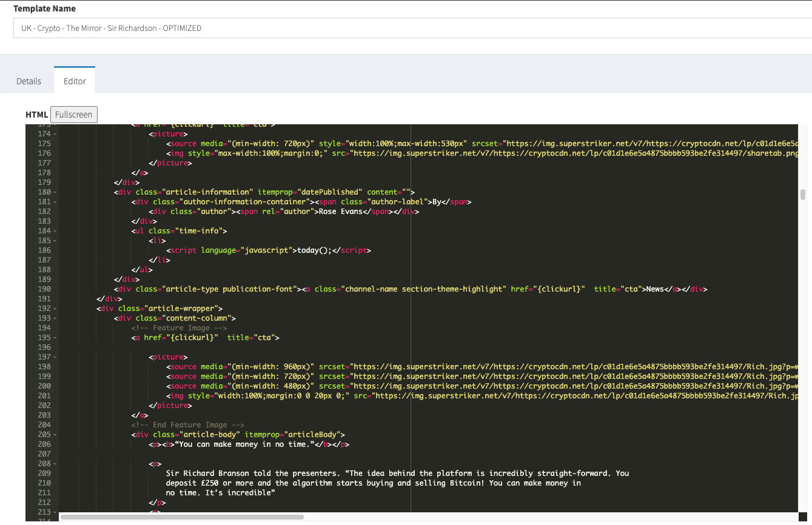This screenshot has width=812, height=525.
Task: Fold the article-wrapper div on line 192
Action: click(55, 309)
